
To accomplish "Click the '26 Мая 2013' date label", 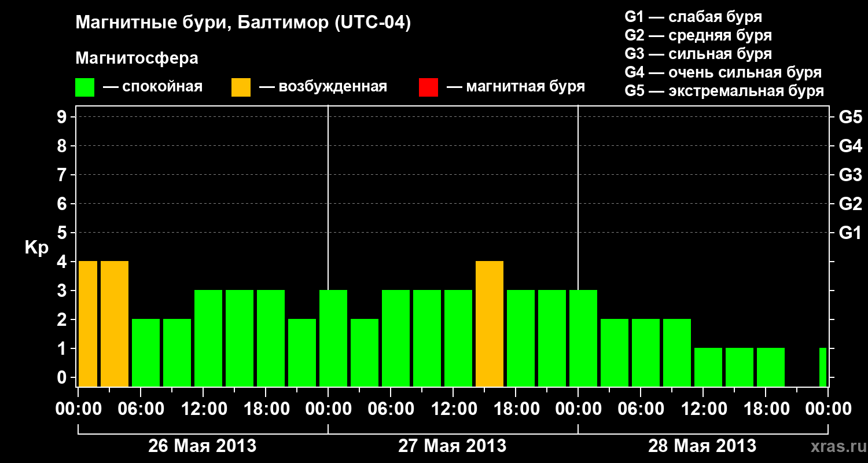I will (x=203, y=446).
